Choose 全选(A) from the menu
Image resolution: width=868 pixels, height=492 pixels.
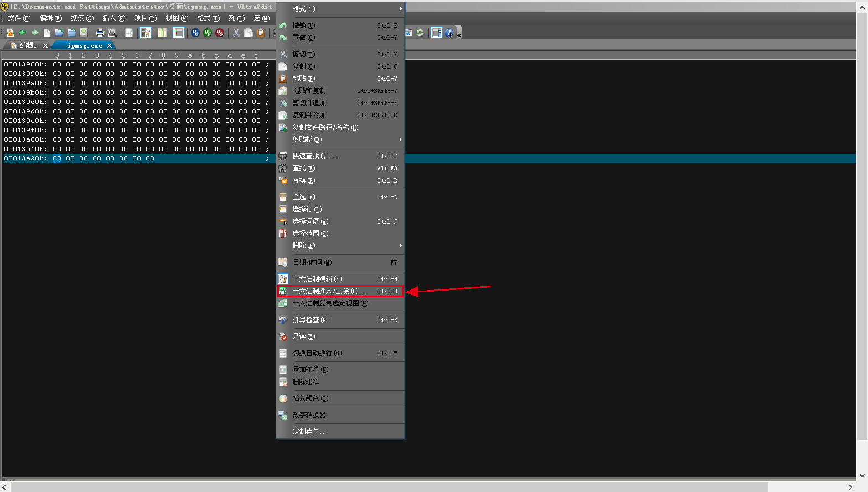(340, 197)
